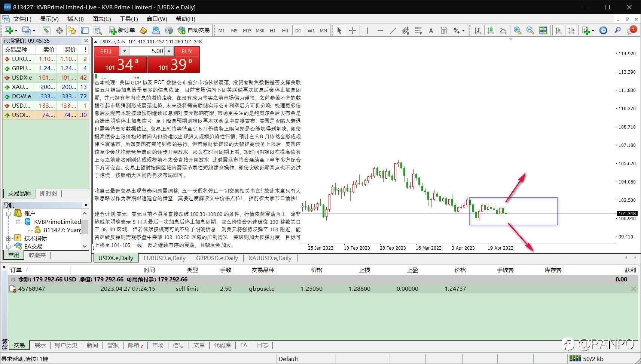Increase the one-click volume stepper
This screenshot has width=641, height=364.
[x=169, y=51]
